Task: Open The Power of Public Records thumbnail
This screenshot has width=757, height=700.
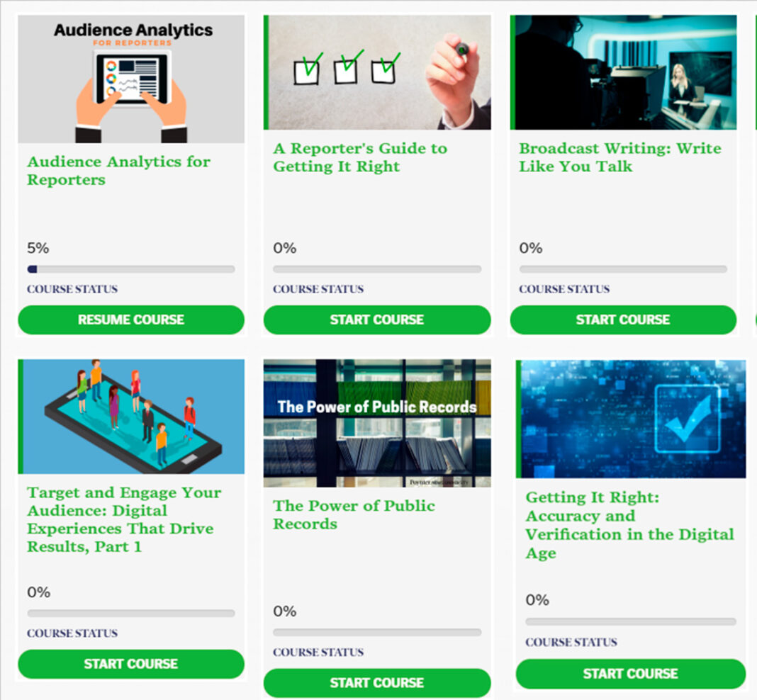Action: click(377, 423)
